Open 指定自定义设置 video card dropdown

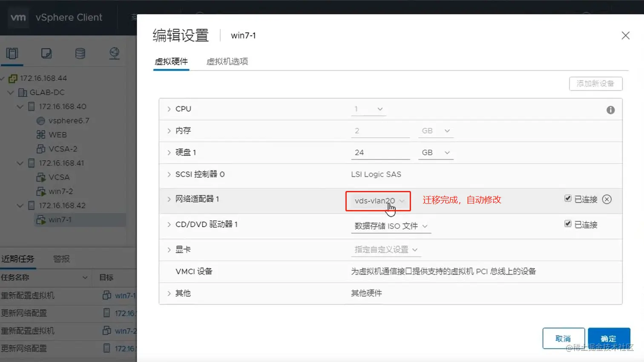coord(386,250)
